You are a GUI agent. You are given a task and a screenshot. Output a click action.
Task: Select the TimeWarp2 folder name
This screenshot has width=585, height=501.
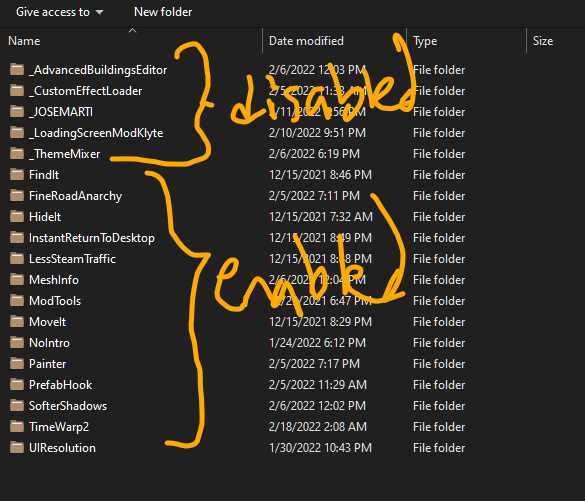click(59, 427)
